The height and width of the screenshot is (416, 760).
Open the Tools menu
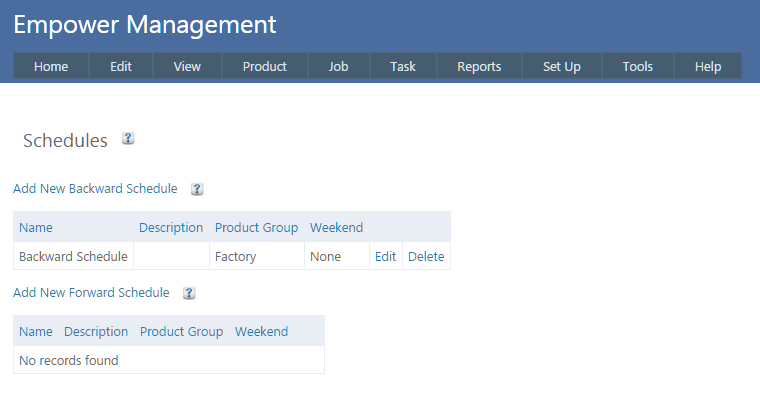click(x=637, y=66)
